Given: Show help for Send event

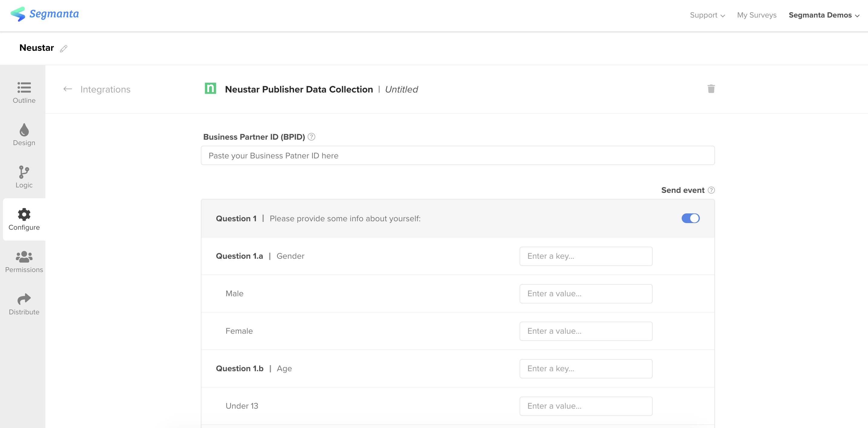Looking at the screenshot, I should (711, 190).
